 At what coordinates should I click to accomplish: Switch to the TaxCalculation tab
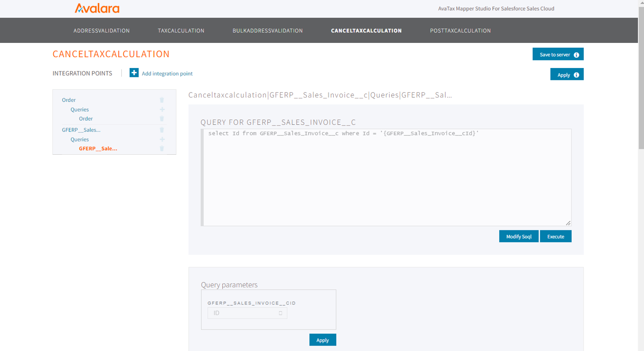tap(181, 31)
